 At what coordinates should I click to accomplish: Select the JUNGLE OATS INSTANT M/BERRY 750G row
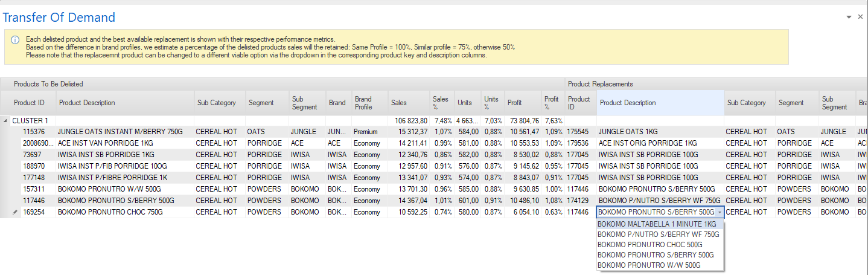(x=125, y=132)
